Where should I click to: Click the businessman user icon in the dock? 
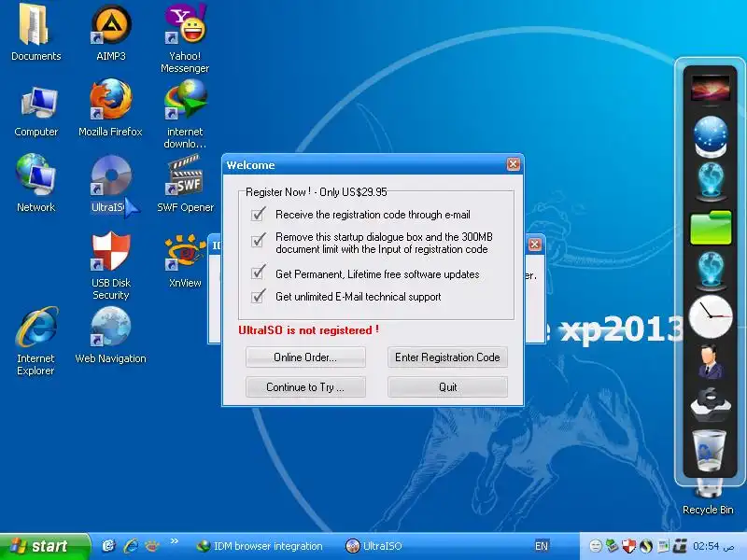pyautogui.click(x=710, y=361)
